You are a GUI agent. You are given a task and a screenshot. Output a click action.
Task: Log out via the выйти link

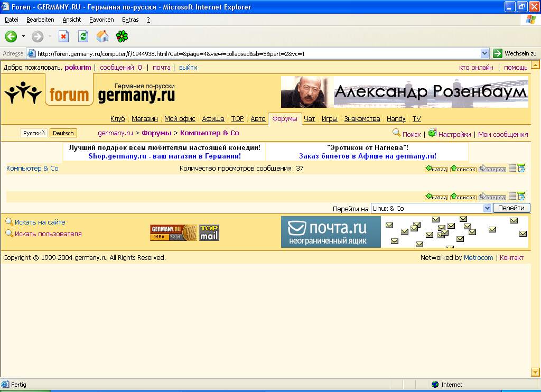click(188, 68)
